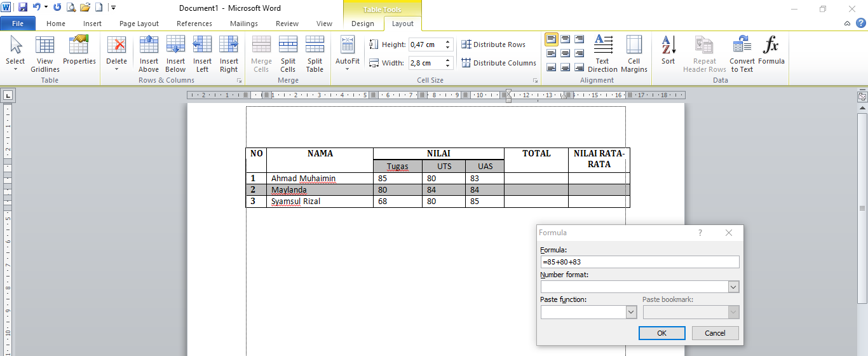Viewport: 868px width, 356px height.
Task: Click Distribute Columns
Action: coord(499,63)
